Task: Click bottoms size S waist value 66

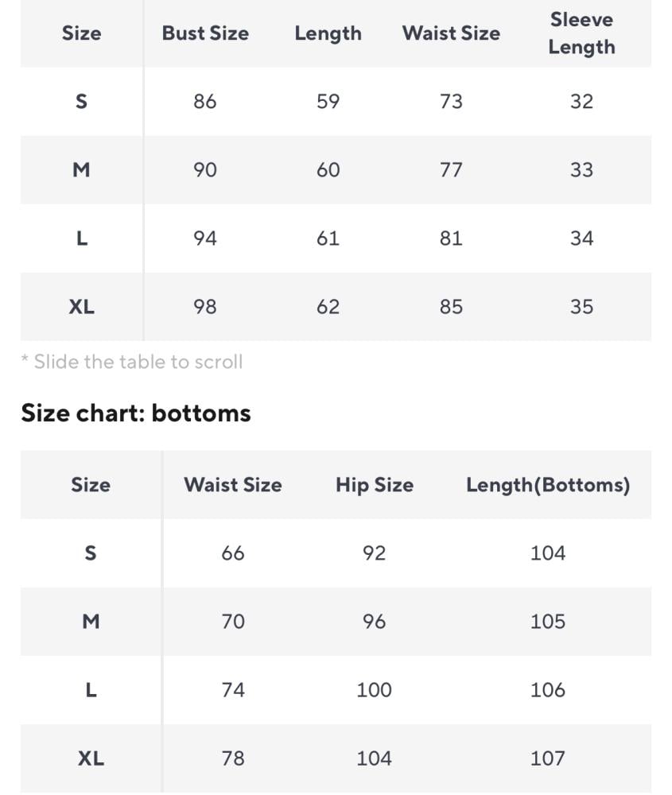Action: 233,553
